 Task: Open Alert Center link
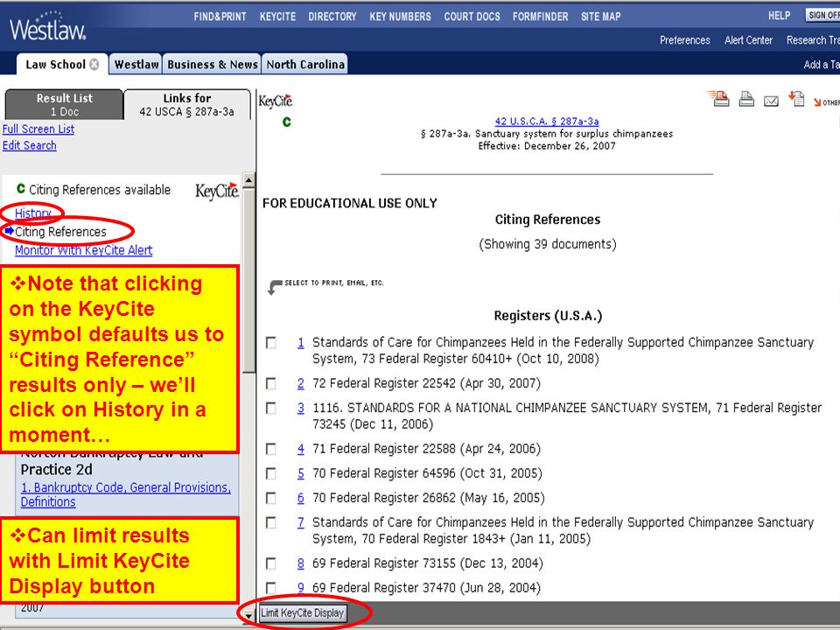(x=748, y=40)
